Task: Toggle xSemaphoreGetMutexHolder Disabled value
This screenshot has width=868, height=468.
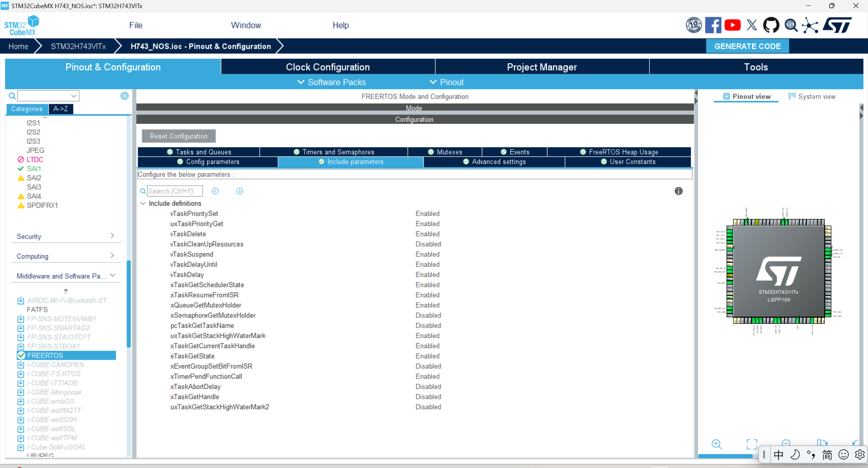Action: pos(428,315)
